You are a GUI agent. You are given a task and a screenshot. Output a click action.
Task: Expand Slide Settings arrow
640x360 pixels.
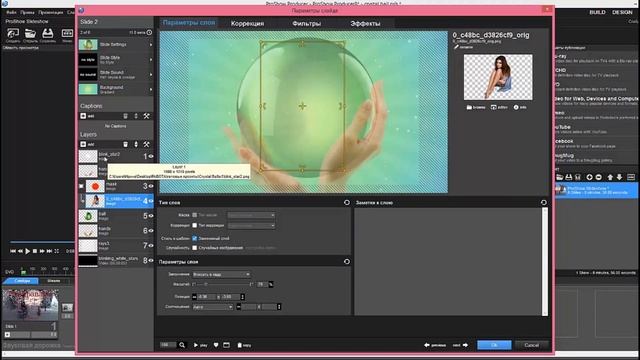151,44
